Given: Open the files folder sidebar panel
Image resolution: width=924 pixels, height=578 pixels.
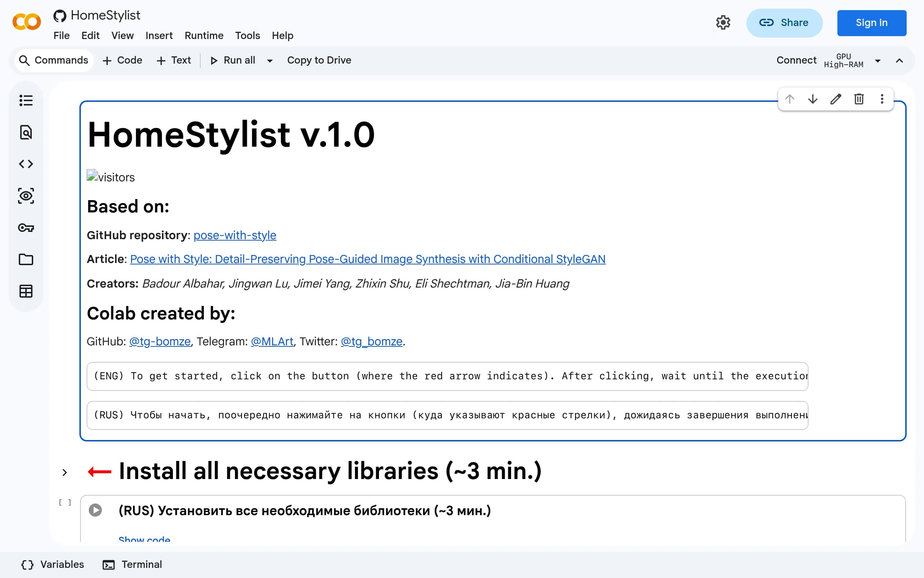Looking at the screenshot, I should point(26,260).
